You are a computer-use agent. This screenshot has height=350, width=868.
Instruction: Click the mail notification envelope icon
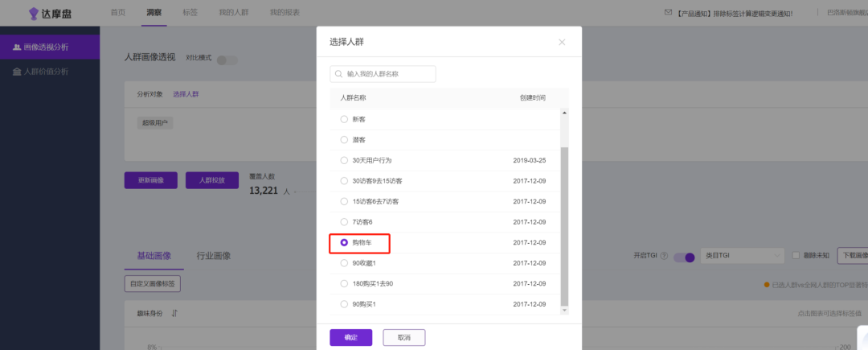(x=667, y=13)
